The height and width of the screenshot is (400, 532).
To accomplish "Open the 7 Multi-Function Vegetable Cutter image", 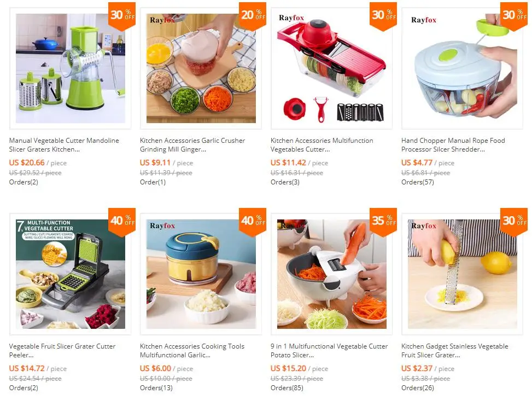I will 70,274.
